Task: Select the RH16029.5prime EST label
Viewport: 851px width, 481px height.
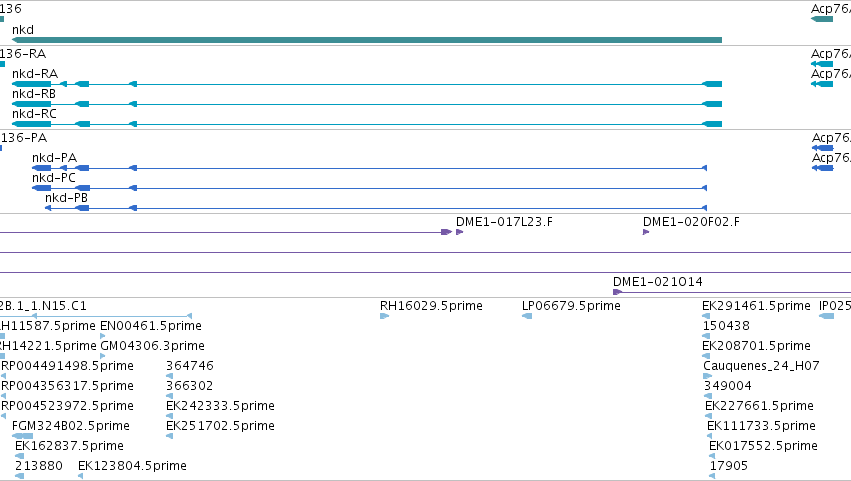Action: click(431, 306)
